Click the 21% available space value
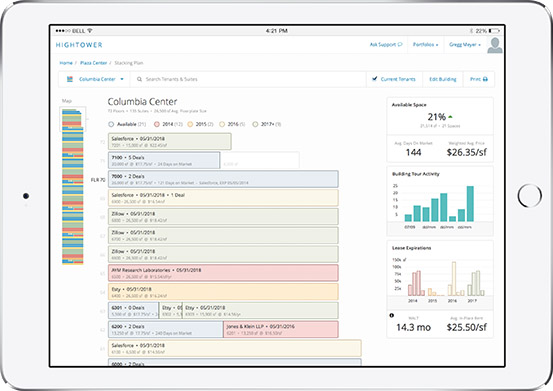This screenshot has width=553, height=391. 437,117
